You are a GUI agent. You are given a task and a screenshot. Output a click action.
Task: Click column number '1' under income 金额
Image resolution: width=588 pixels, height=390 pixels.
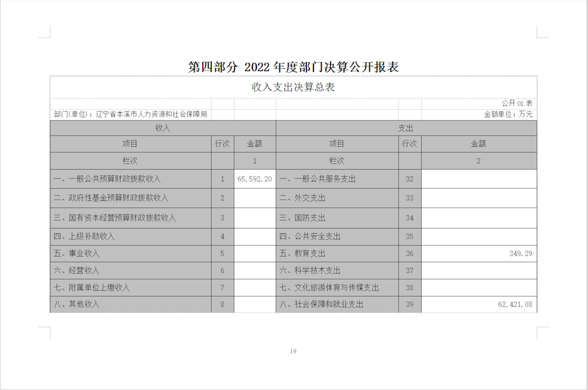click(255, 161)
